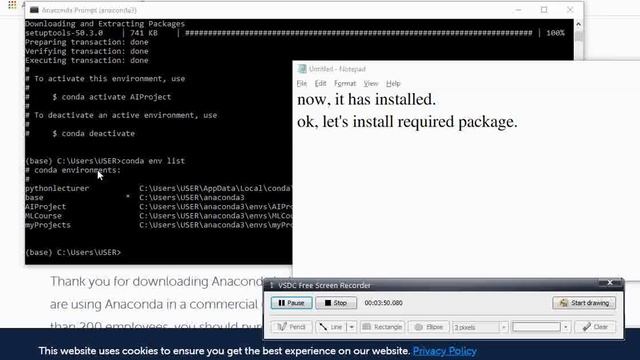Click the 'conda env list' command text
This screenshot has height=360, width=640.
click(x=153, y=161)
